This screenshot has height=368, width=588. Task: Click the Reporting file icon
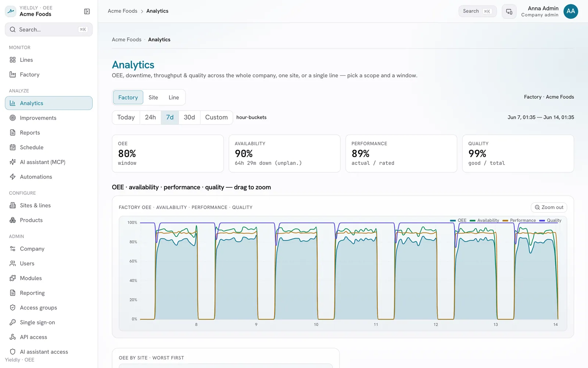click(x=12, y=293)
